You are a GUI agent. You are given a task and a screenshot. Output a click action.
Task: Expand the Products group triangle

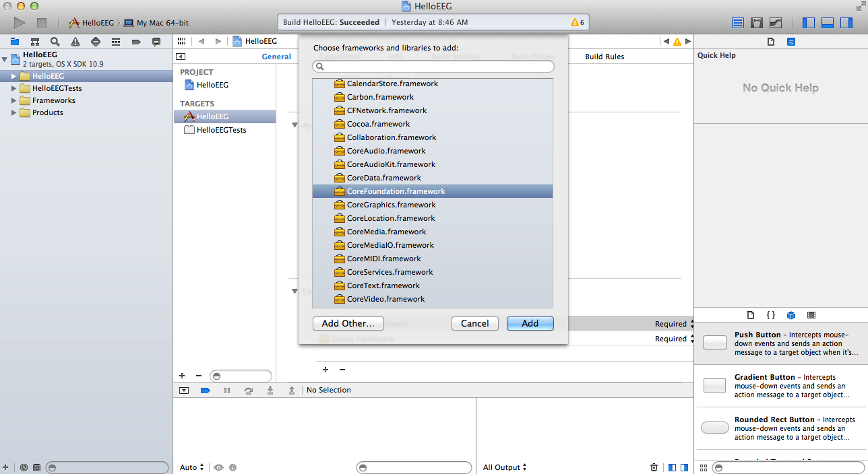click(13, 112)
